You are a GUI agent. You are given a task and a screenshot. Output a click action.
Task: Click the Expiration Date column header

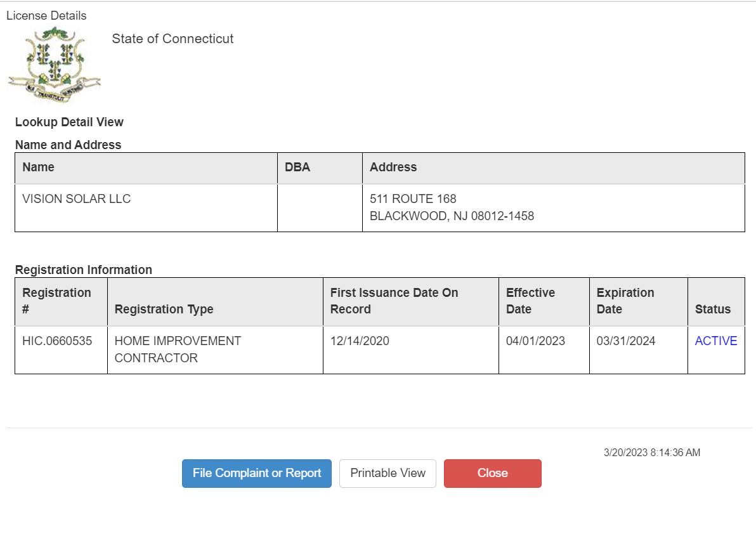(625, 301)
